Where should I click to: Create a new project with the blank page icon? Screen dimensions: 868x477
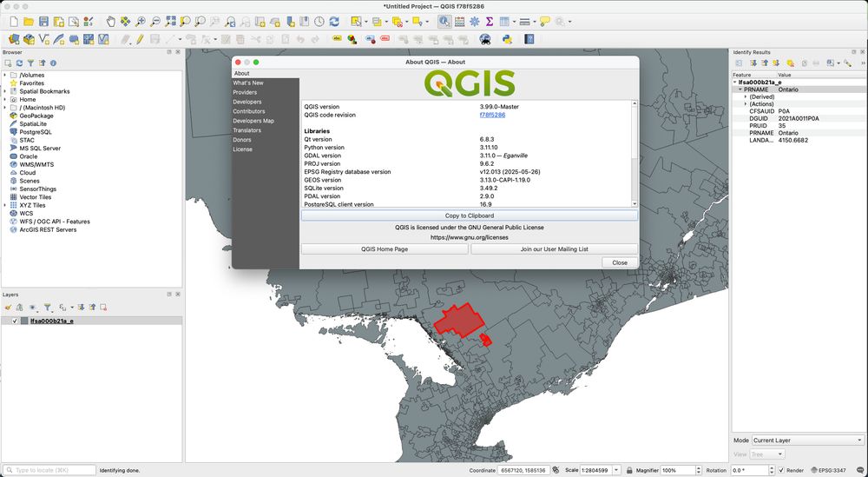(14, 22)
